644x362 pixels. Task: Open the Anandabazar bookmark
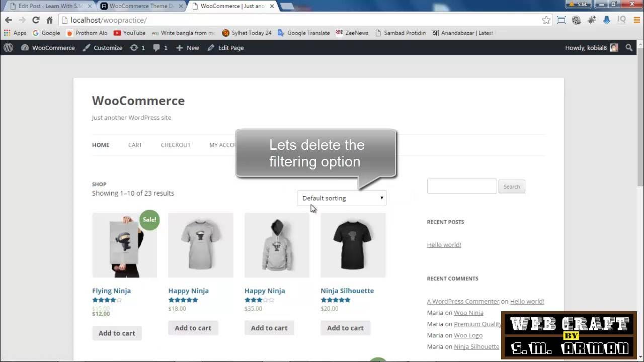pos(462,33)
